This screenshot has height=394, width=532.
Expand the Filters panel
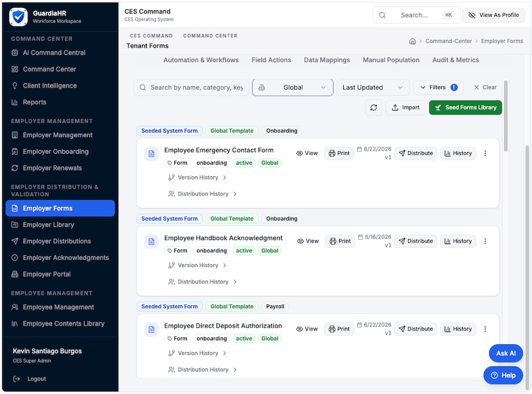[439, 88]
